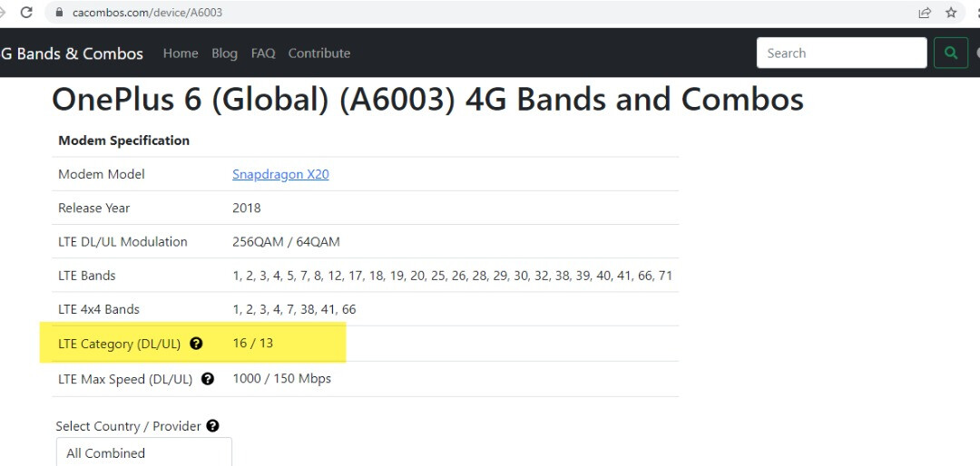Click the cacombos.com address bar URL
Screen dimensions: 980x466
148,13
